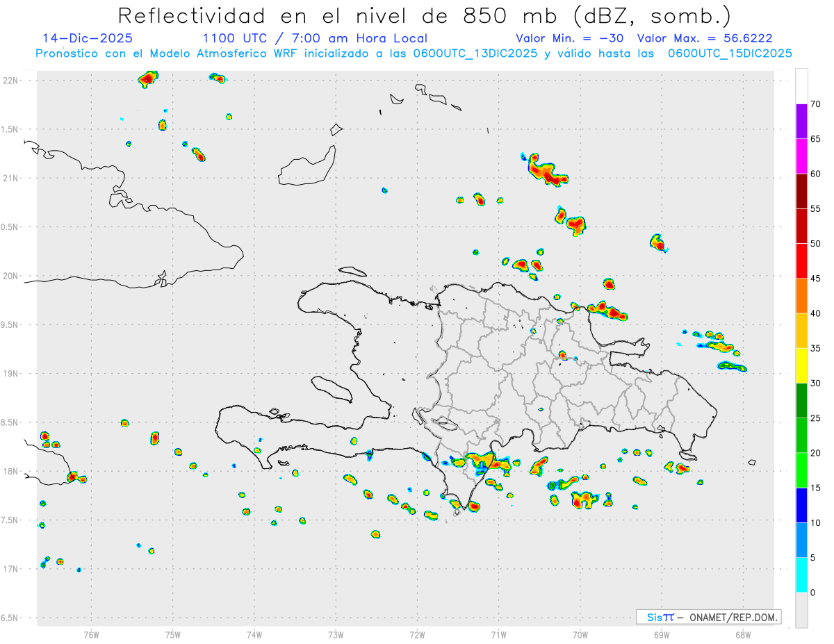Select the legend value '30'
The width and height of the screenshot is (834, 644).
816,383
